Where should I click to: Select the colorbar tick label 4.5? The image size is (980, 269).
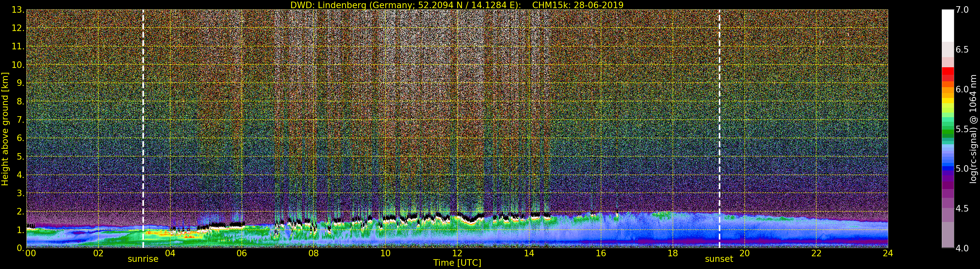[x=962, y=209]
